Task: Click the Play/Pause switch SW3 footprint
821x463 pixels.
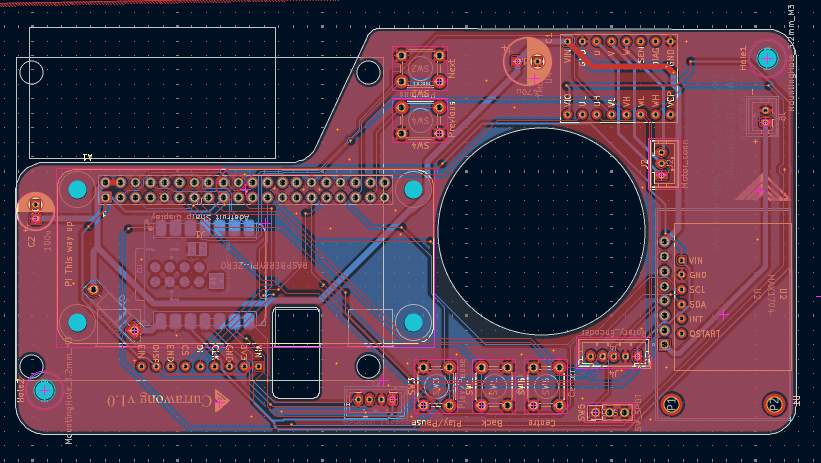Action: click(x=436, y=387)
